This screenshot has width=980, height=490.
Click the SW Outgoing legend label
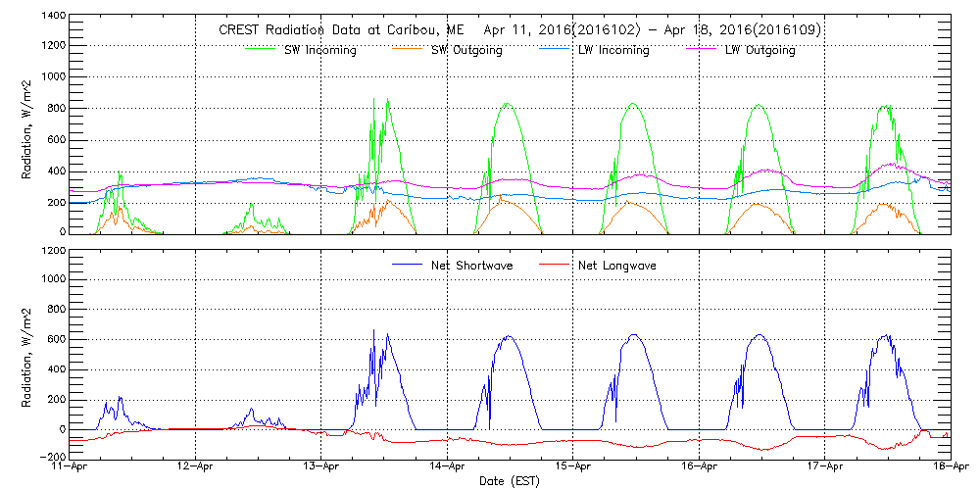point(466,51)
